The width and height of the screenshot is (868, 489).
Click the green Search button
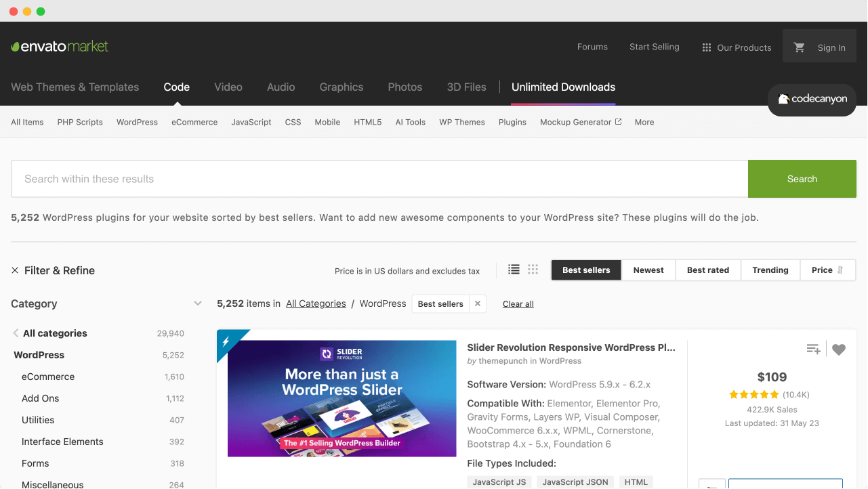(x=802, y=179)
